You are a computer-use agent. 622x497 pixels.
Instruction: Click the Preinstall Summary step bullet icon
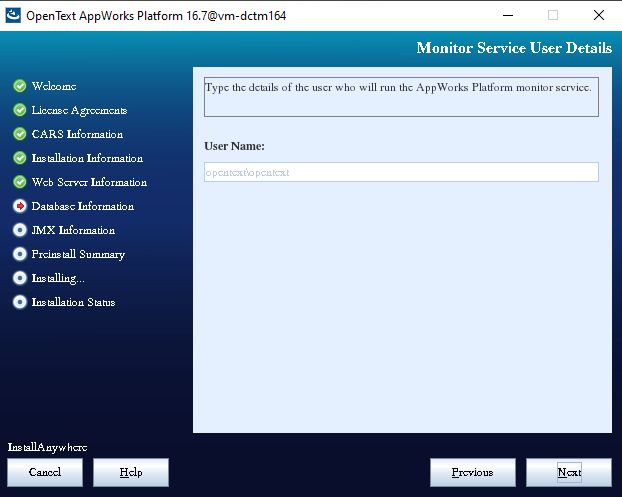(19, 254)
